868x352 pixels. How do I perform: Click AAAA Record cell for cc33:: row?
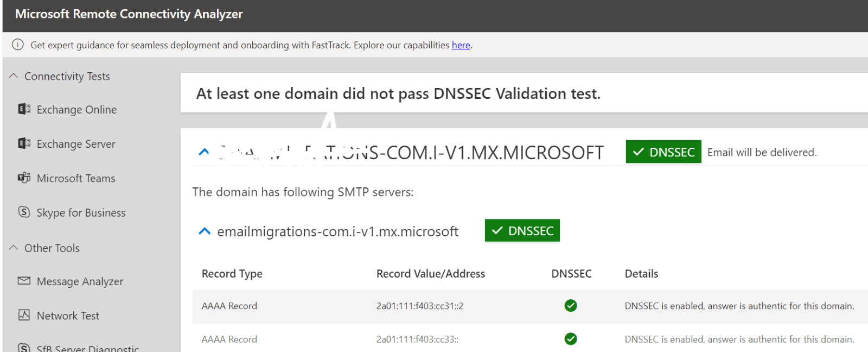click(229, 339)
